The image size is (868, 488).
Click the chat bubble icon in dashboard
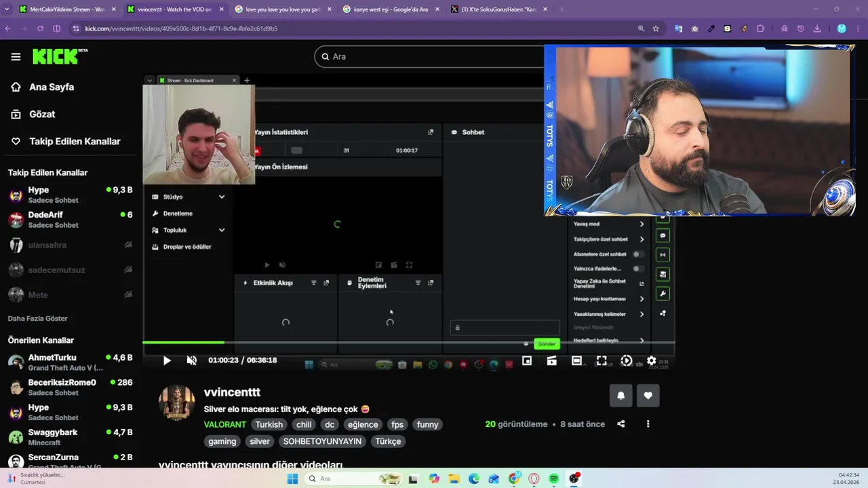click(x=663, y=235)
